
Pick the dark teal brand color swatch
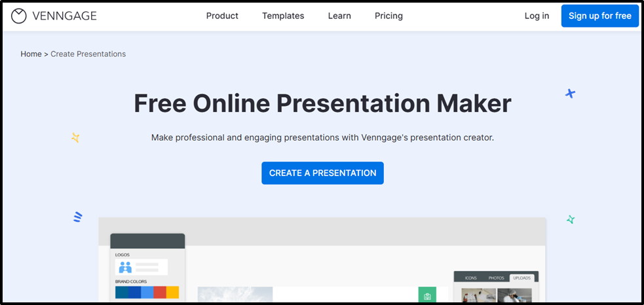(x=122, y=293)
